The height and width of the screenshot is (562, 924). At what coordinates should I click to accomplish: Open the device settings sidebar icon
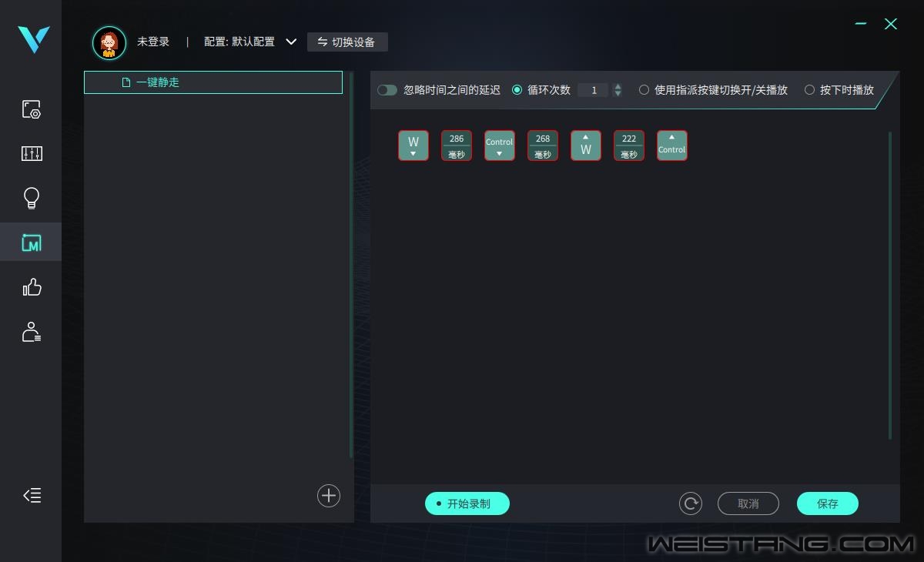point(31,109)
